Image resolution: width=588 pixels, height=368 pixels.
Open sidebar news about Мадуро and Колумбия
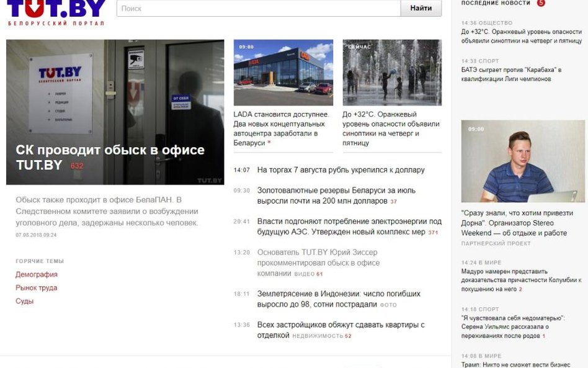[x=521, y=280]
